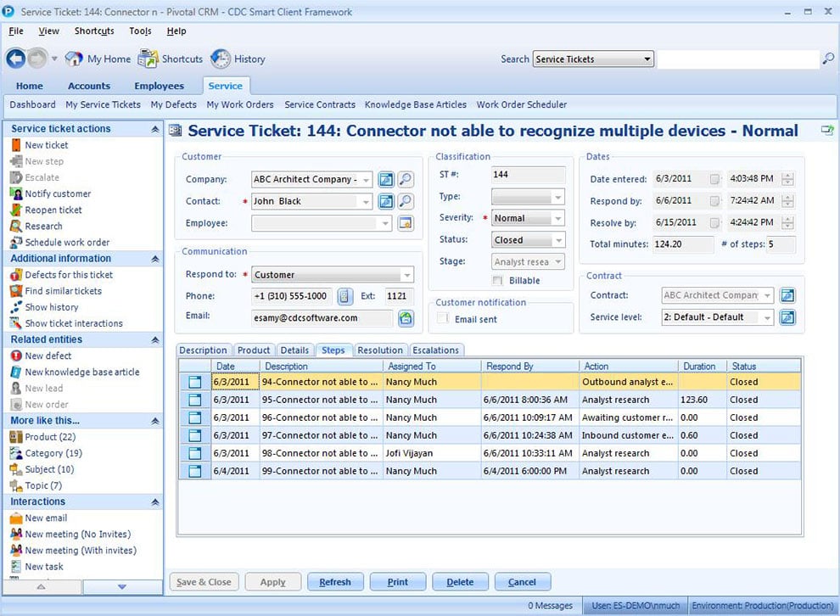Click the Show history icon

(x=16, y=307)
